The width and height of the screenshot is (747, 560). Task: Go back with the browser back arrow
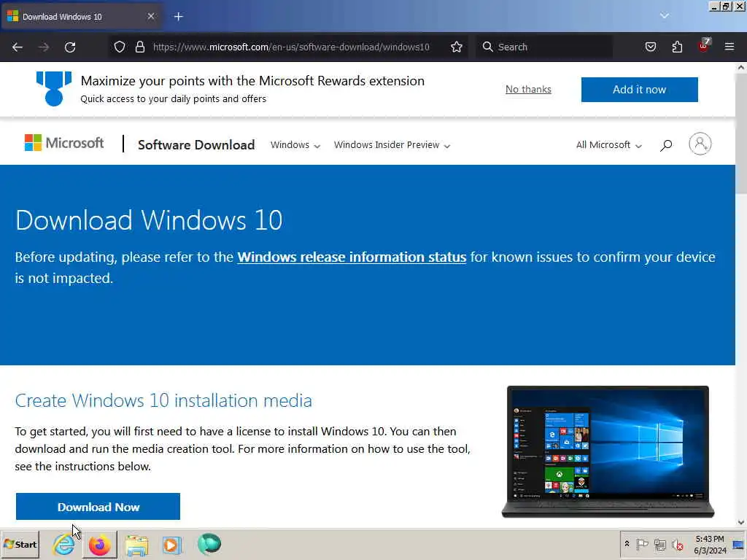coord(18,47)
